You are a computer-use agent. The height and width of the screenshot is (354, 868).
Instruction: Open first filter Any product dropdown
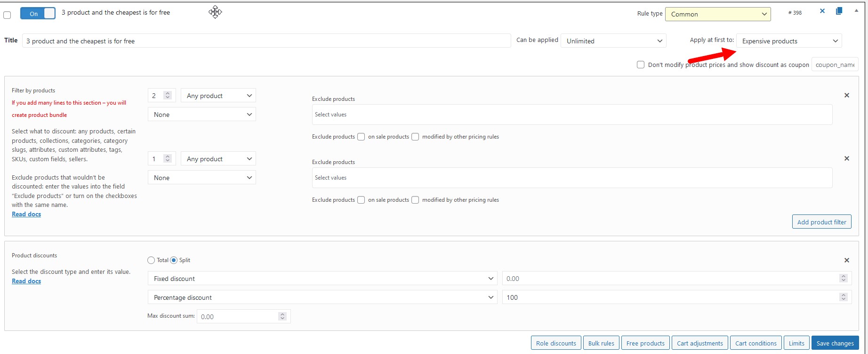[x=218, y=96]
